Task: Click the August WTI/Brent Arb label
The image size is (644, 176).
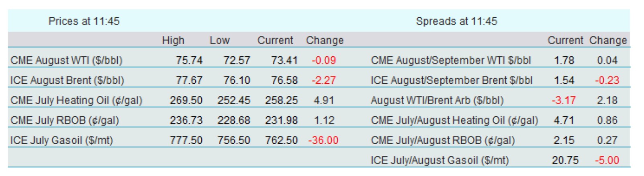Action: pos(437,100)
